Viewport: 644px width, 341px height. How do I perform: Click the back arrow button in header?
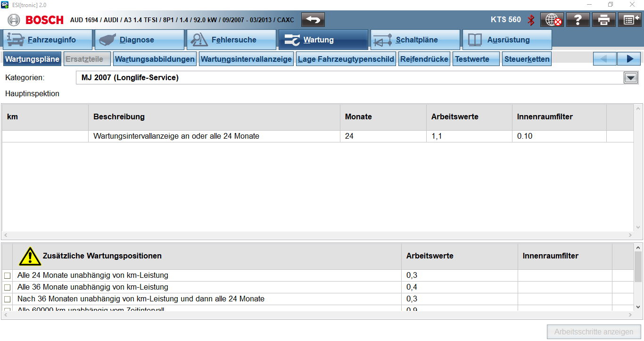[313, 20]
